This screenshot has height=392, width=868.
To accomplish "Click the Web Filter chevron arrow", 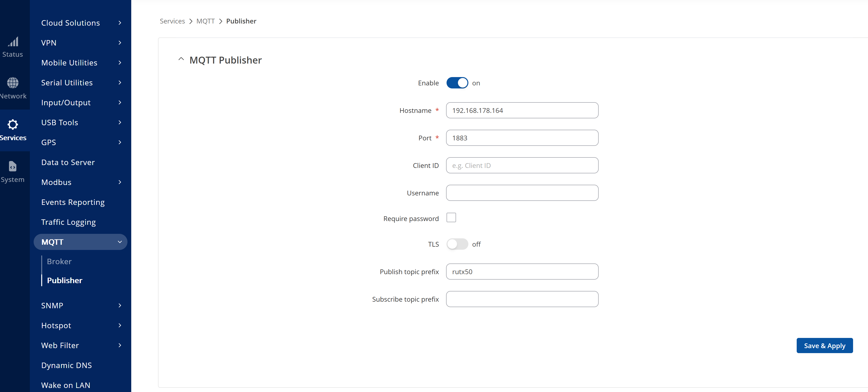I will pyautogui.click(x=120, y=346).
